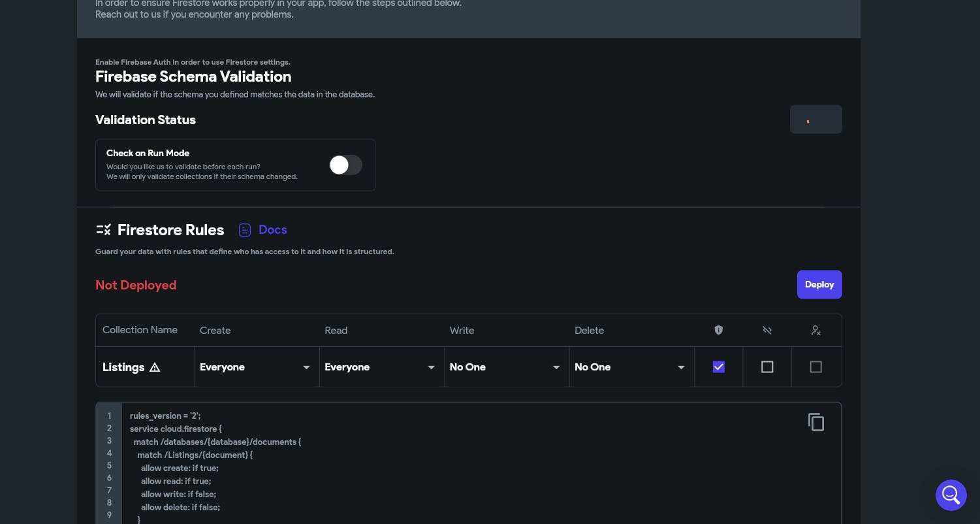980x524 pixels.
Task: Click the Docs document icon
Action: pyautogui.click(x=245, y=230)
